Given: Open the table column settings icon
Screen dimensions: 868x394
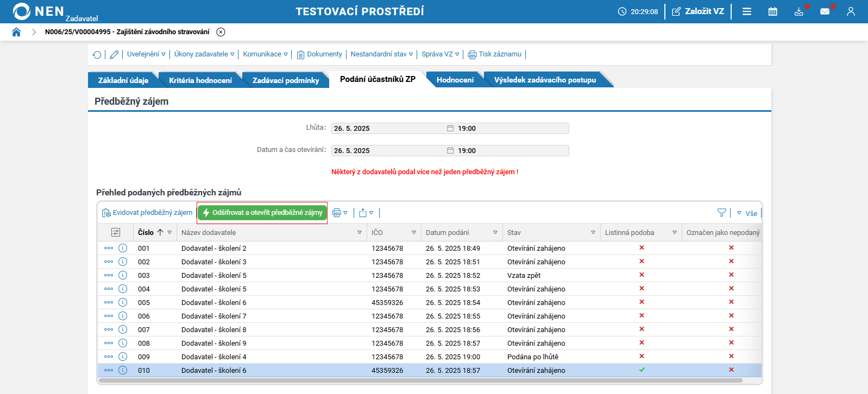Looking at the screenshot, I should coord(116,232).
